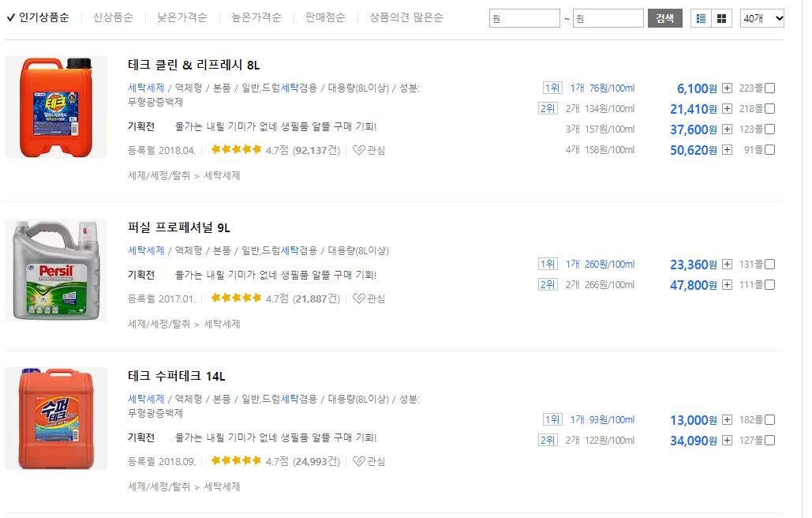Open the 40개 items-per-page dropdown

pyautogui.click(x=762, y=19)
